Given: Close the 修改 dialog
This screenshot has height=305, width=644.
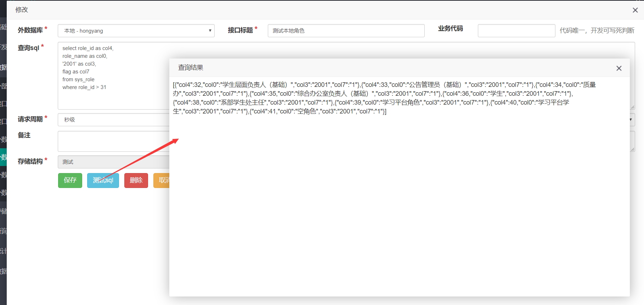Looking at the screenshot, I should [635, 10].
